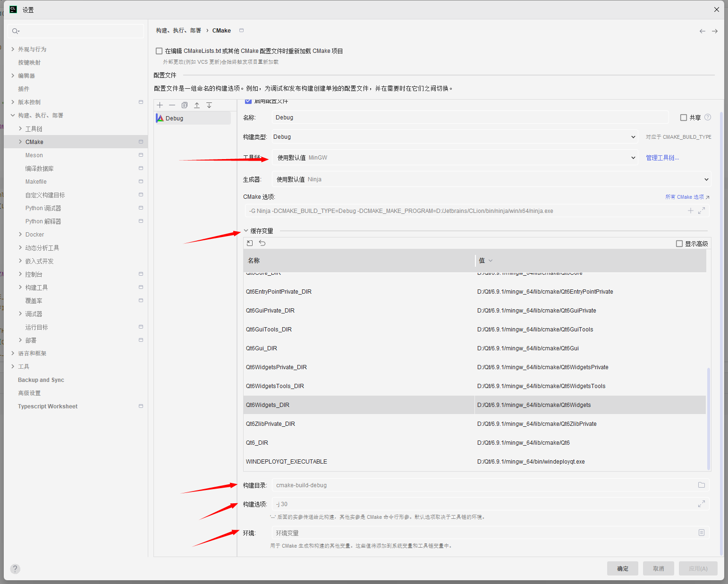Open the settings help question mark button
This screenshot has height=584, width=728.
click(x=15, y=569)
